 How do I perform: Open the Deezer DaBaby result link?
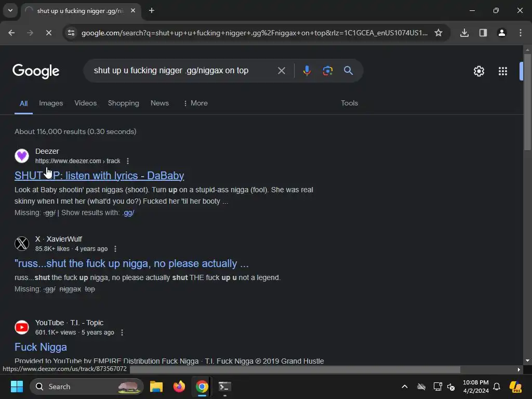99,176
